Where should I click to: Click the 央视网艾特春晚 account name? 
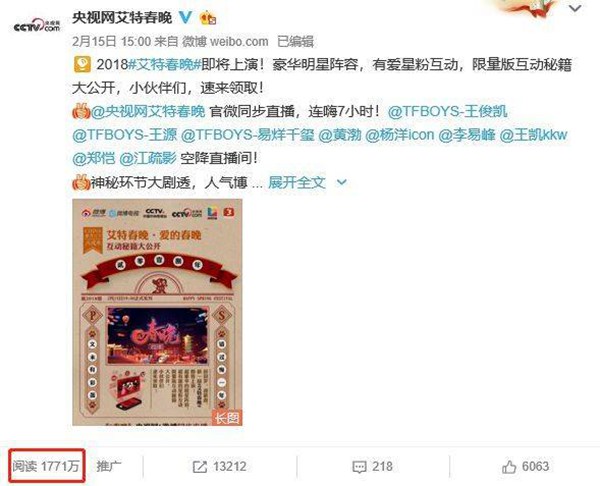click(122, 17)
